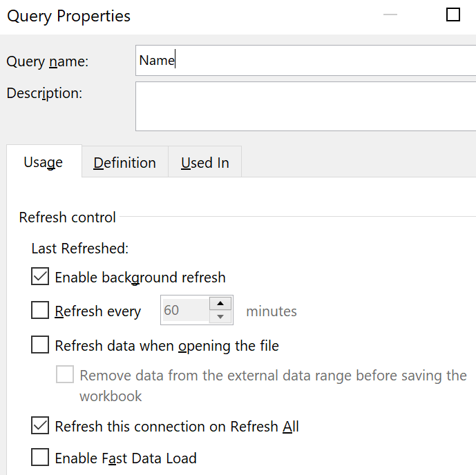Switch to the Definition tab
This screenshot has width=476, height=475.
[125, 163]
